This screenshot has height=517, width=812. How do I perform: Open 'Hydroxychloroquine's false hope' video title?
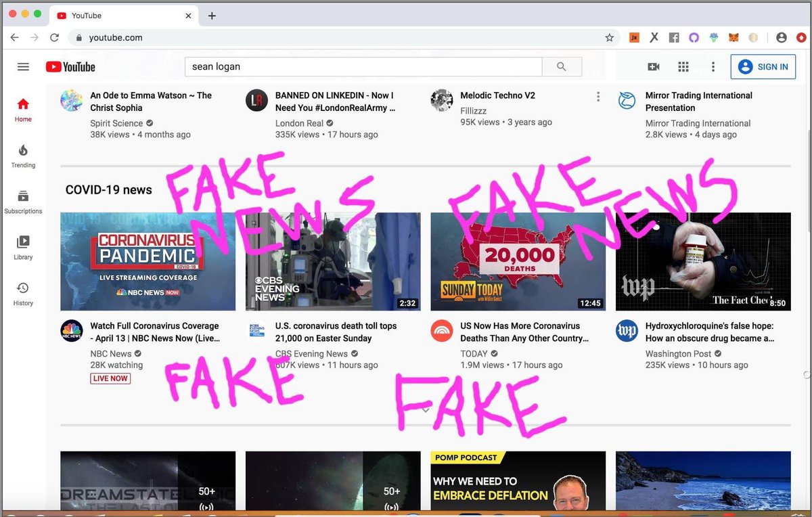(710, 332)
